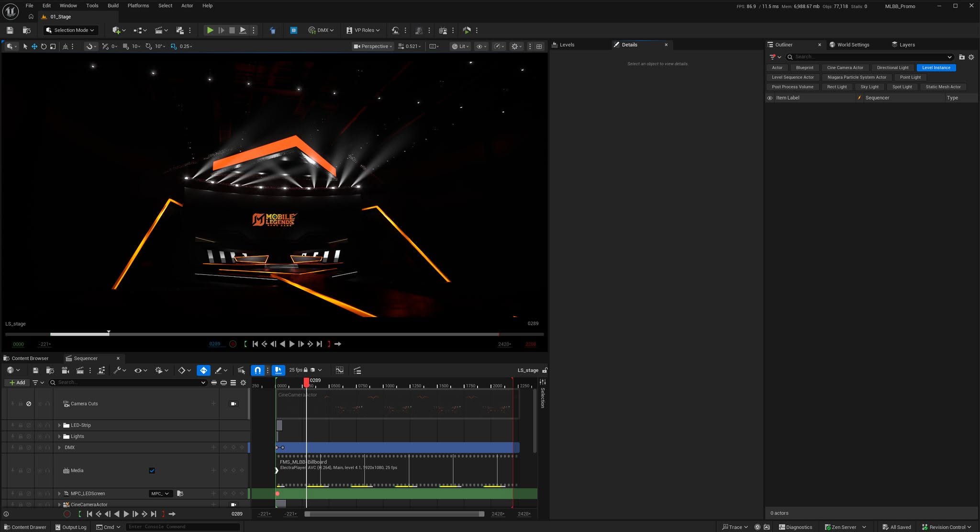
Task: Open the Content Drawer
Action: click(25, 527)
